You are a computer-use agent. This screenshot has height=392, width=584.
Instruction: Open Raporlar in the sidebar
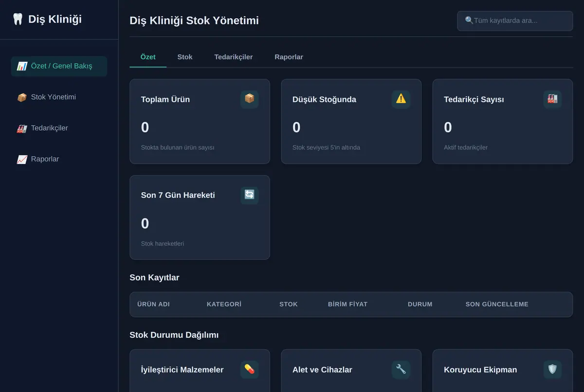coord(59,160)
